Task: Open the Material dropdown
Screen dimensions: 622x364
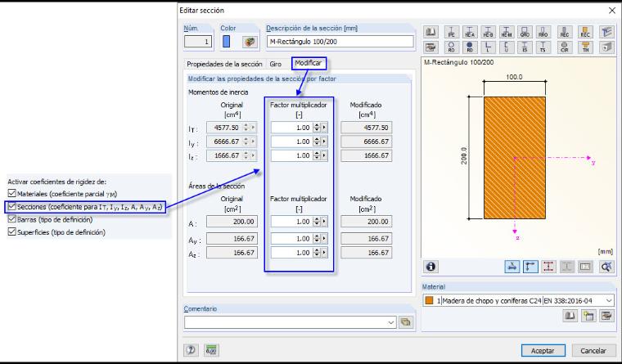Action: [x=609, y=301]
